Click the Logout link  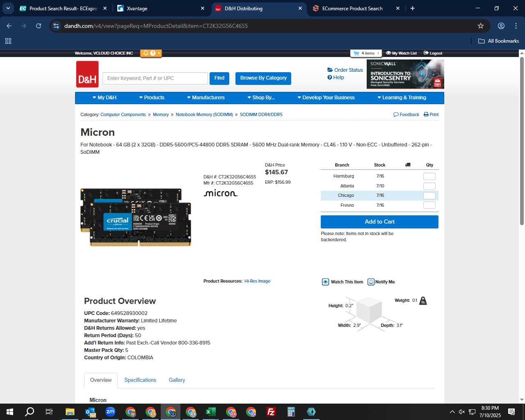click(x=433, y=53)
